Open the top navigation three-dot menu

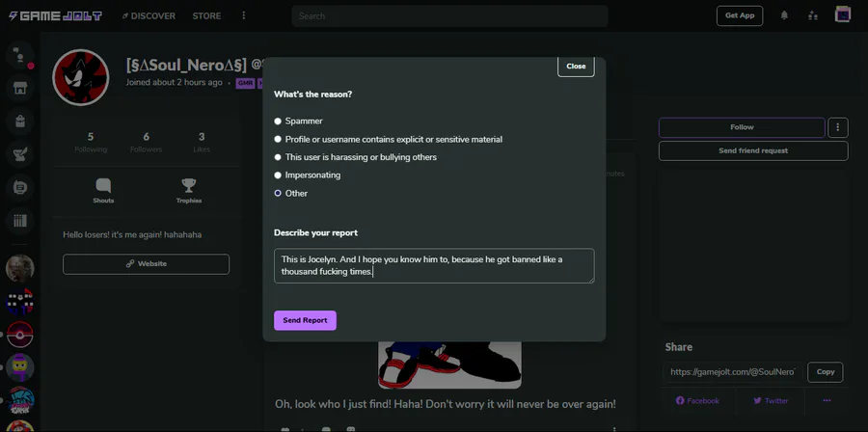point(244,15)
